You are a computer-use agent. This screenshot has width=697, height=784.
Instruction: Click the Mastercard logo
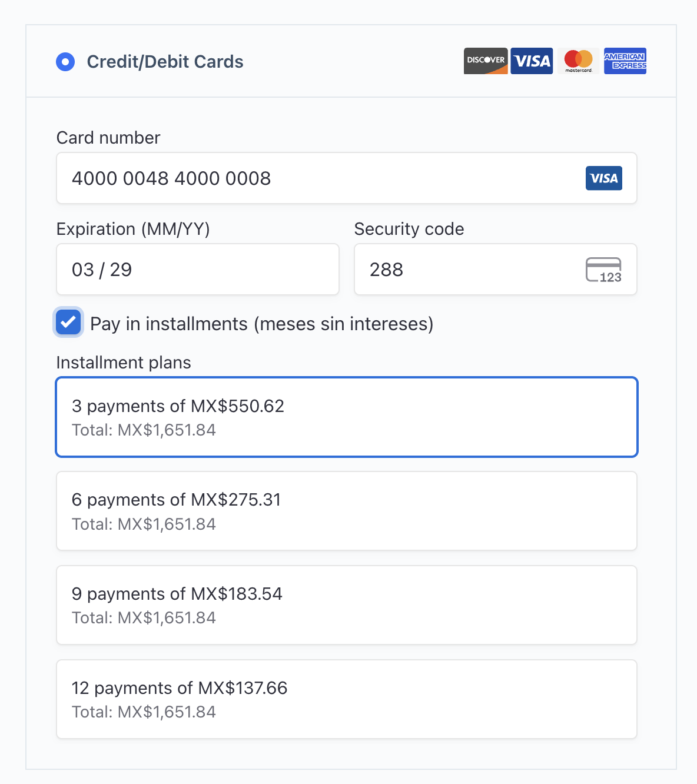tap(578, 61)
